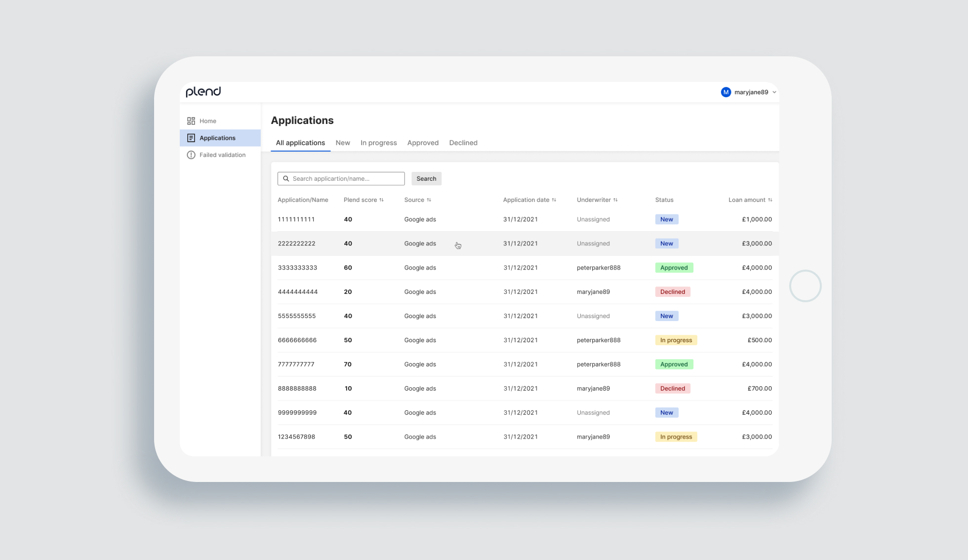Sort by Plend score arrows icon
This screenshot has width=968, height=560.
(381, 200)
